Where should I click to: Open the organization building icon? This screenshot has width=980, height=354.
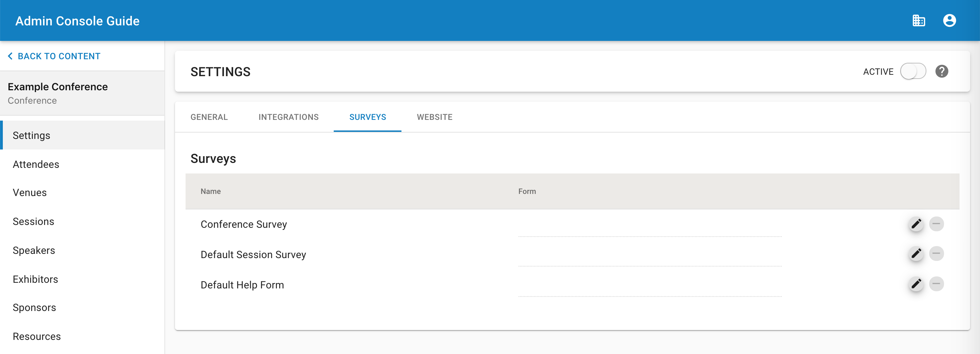918,20
